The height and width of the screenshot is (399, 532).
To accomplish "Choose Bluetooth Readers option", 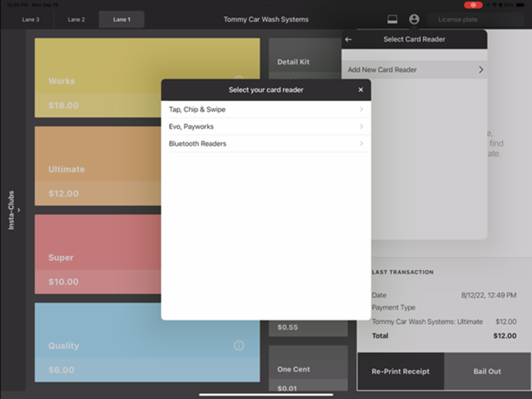I will click(x=266, y=144).
